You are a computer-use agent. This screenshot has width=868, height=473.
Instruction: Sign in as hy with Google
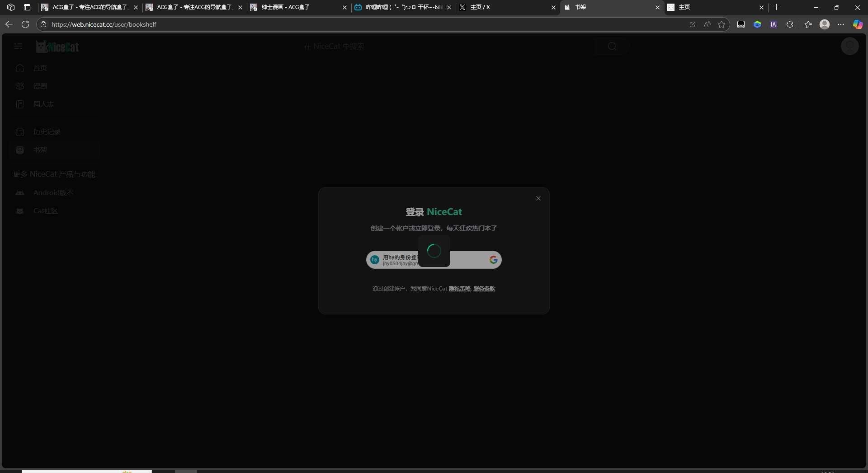point(434,260)
